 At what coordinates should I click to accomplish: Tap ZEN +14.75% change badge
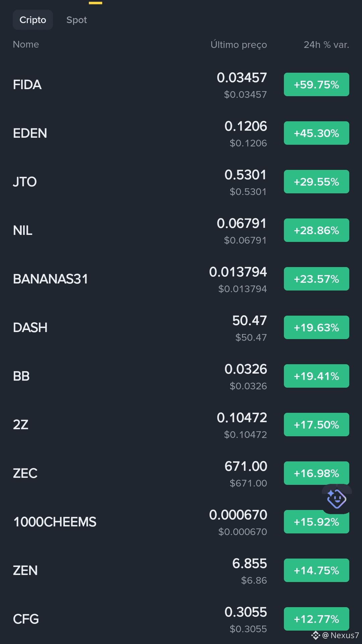coord(316,570)
